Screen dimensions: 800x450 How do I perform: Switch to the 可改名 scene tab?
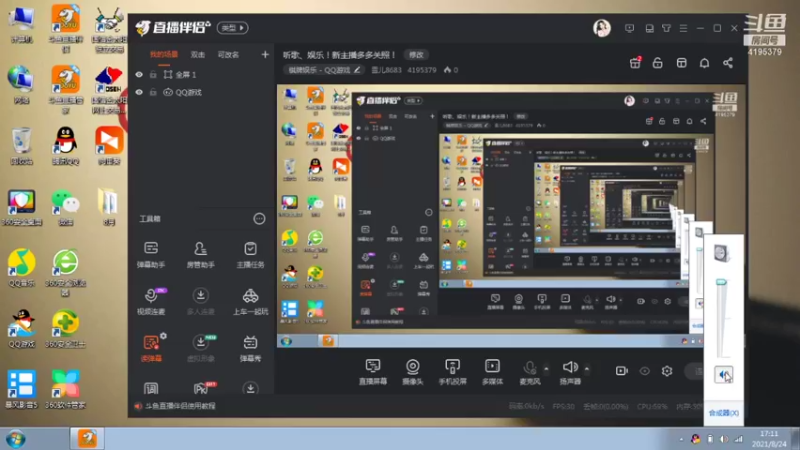coord(228,55)
